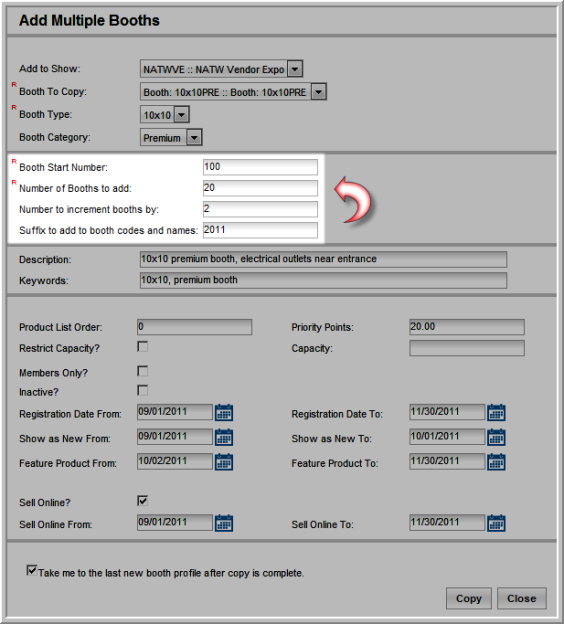Click the Copy button
Viewport: 564px width, 624px height.
tap(469, 598)
